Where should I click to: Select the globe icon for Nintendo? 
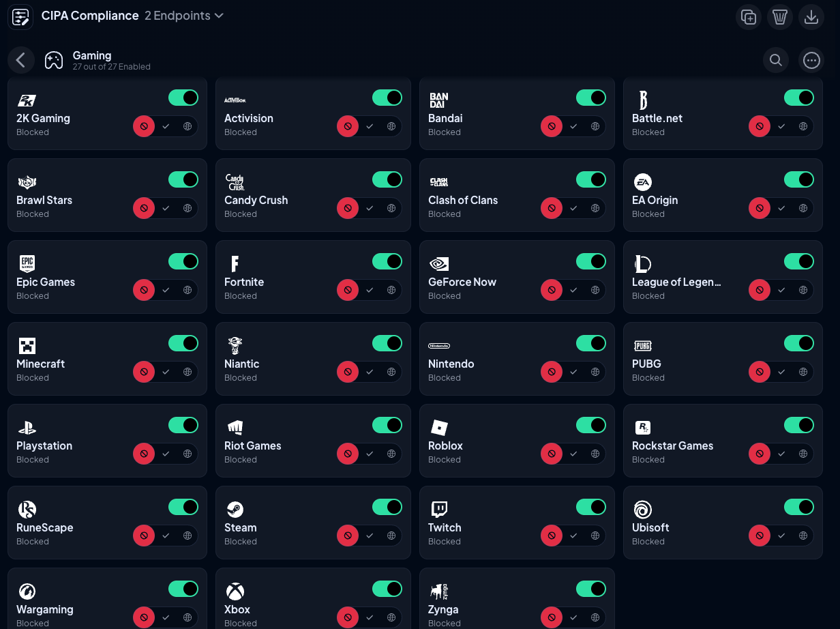pos(595,372)
